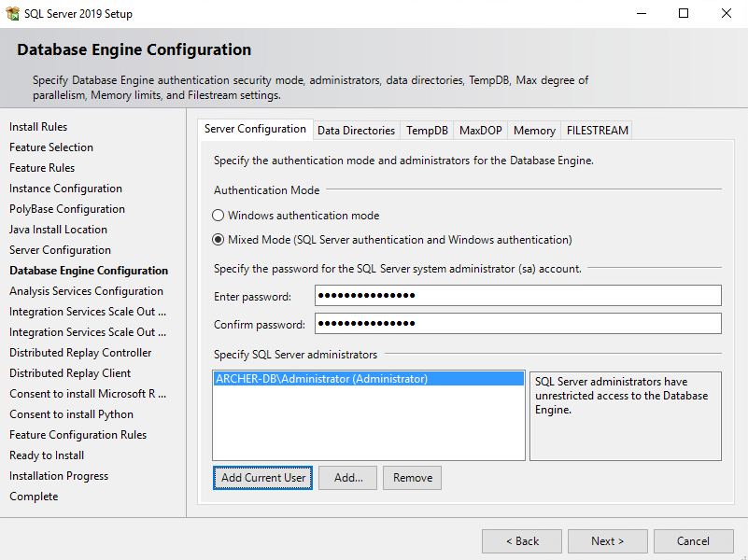
Task: Open the Data Directories tab
Action: point(357,131)
